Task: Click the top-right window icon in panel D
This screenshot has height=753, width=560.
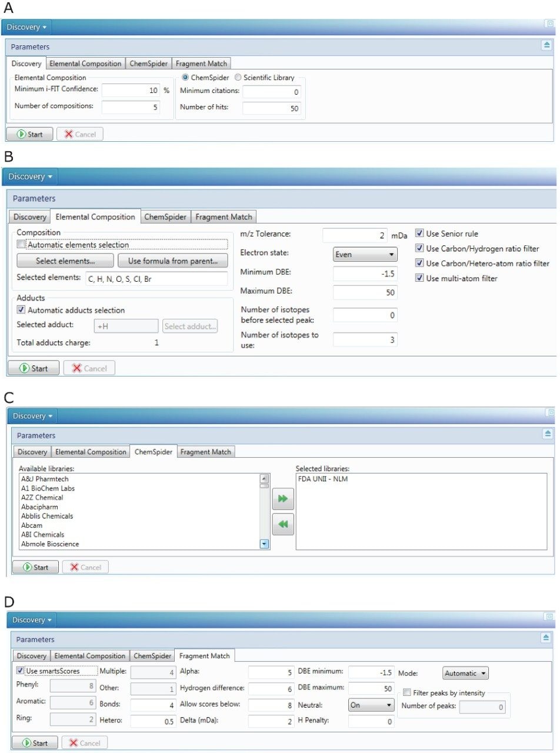Action: tap(549, 617)
